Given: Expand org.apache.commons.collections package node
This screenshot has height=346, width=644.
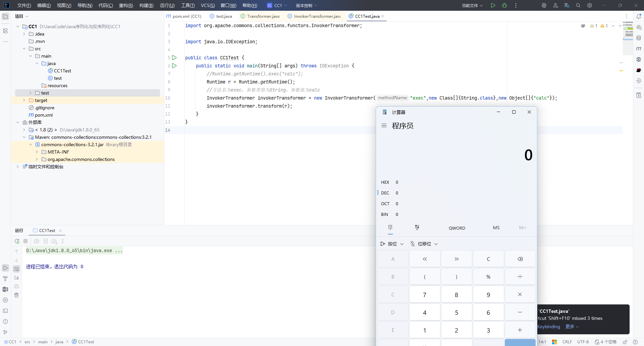Looking at the screenshot, I should click(x=37, y=159).
